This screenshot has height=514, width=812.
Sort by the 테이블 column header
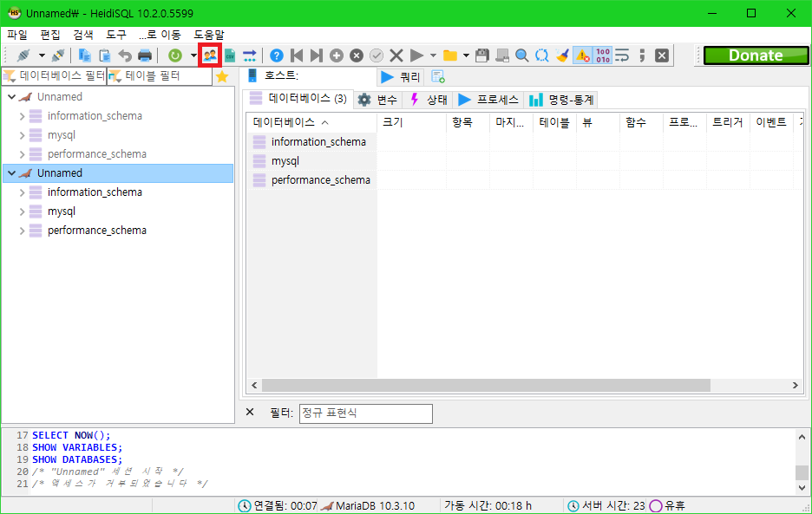tap(554, 122)
